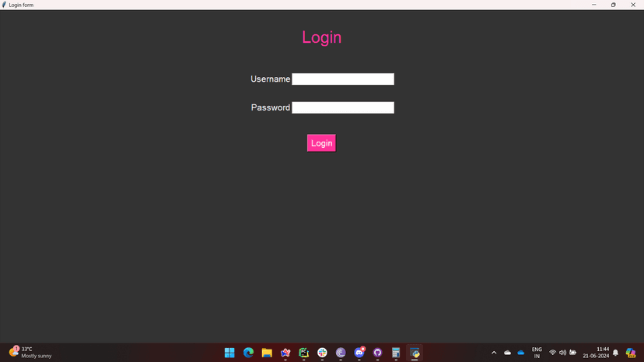
Task: Open Slack from the taskbar
Action: (323, 353)
